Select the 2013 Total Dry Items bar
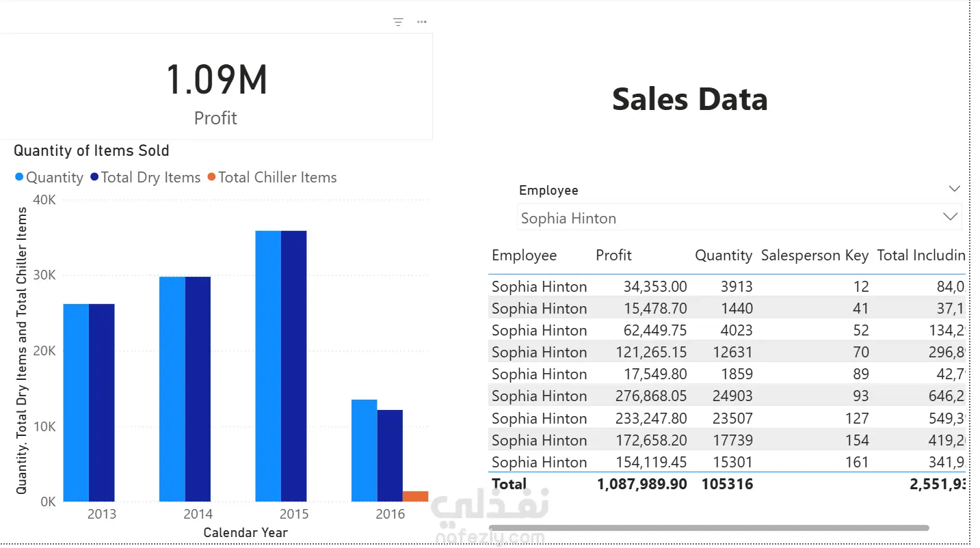 [x=102, y=402]
